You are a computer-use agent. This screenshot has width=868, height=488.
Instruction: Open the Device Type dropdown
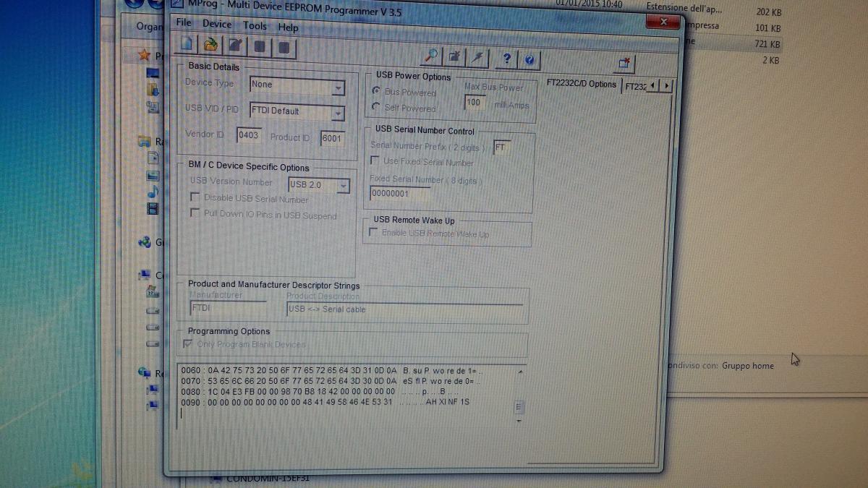click(x=338, y=87)
